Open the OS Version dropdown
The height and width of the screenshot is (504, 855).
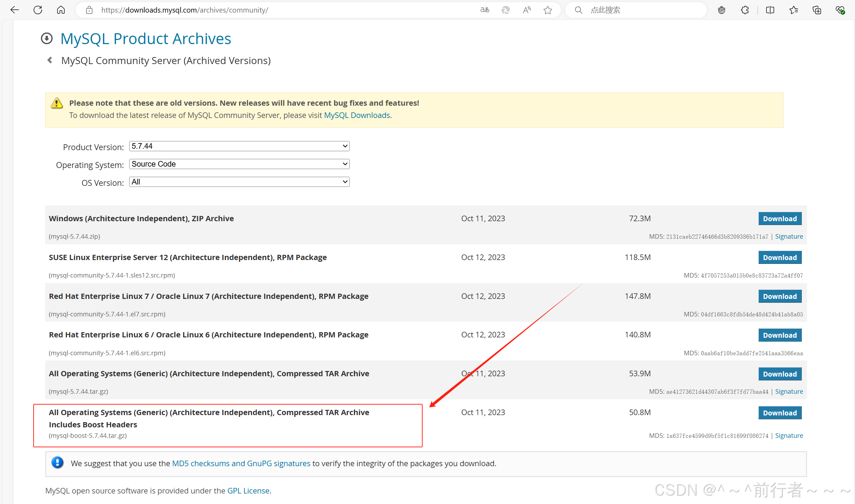pyautogui.click(x=239, y=182)
